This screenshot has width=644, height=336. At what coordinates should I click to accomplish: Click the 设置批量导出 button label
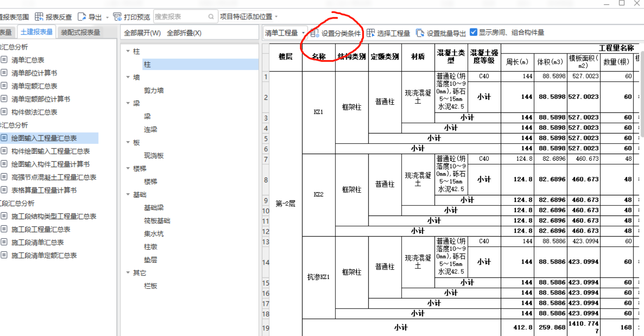point(446,33)
